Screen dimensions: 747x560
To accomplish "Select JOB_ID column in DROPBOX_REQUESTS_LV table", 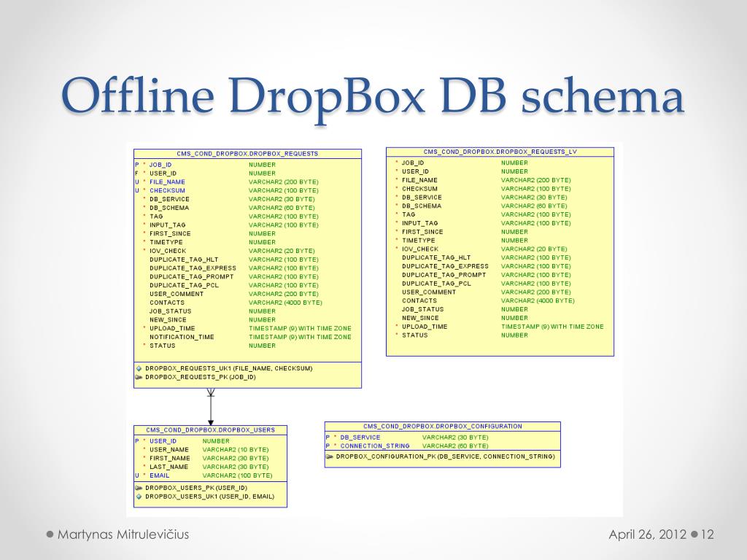I will [x=413, y=163].
